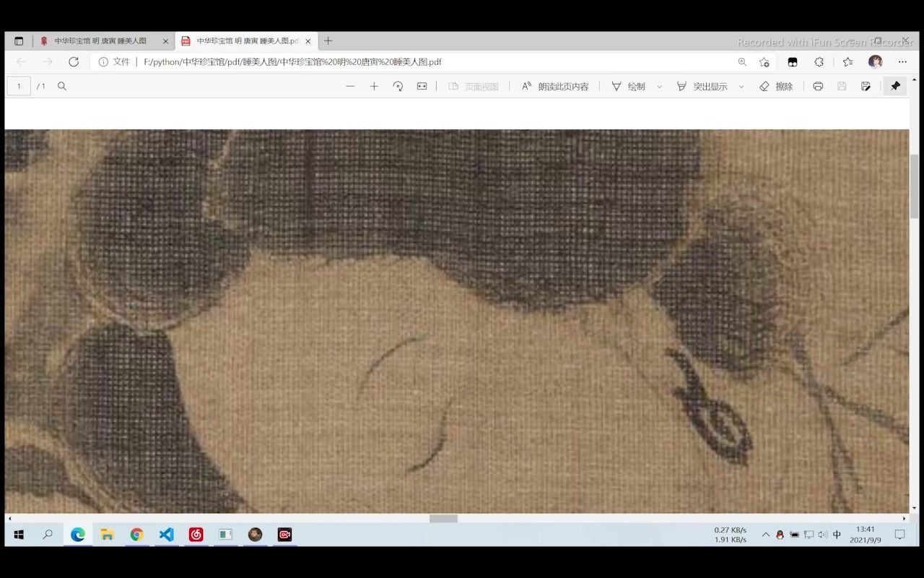Open the tab actions menu icon
The width and height of the screenshot is (924, 578).
(x=19, y=41)
